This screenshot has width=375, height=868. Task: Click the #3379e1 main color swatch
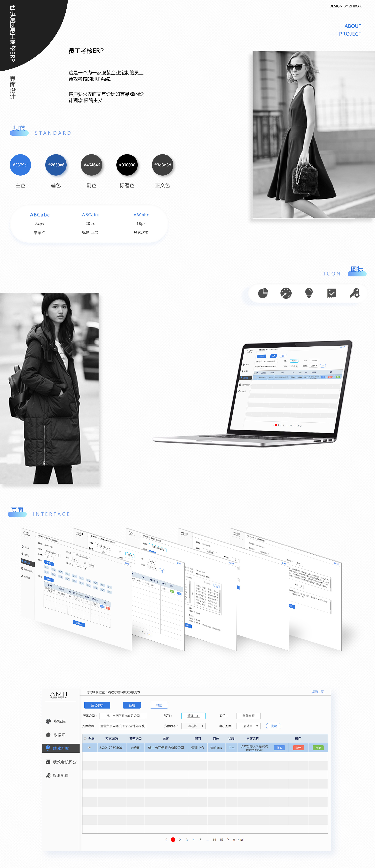tap(21, 165)
